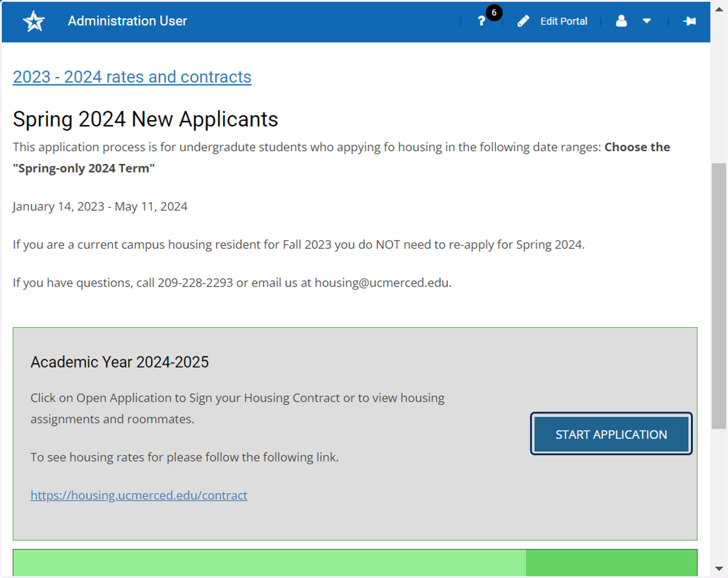The image size is (728, 578).
Task: Open the user profile icon
Action: click(621, 21)
